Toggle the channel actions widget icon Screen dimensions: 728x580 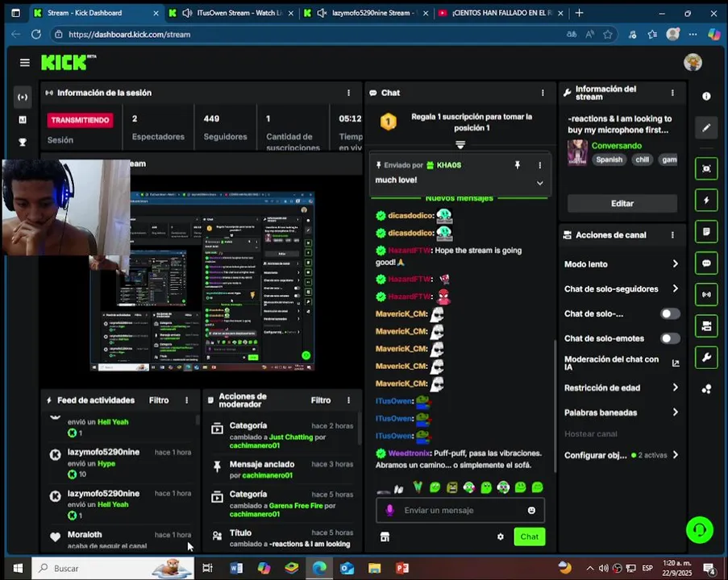click(706, 326)
